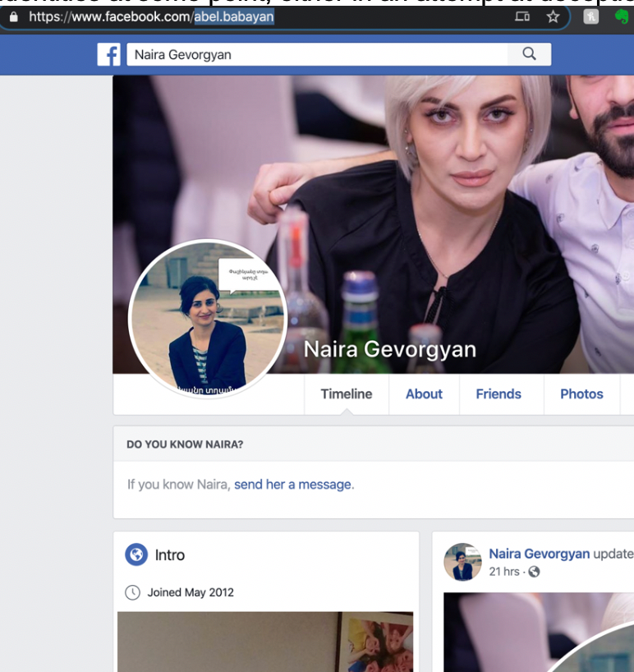Click the 'send her a message' link
634x672 pixels.
click(x=292, y=485)
